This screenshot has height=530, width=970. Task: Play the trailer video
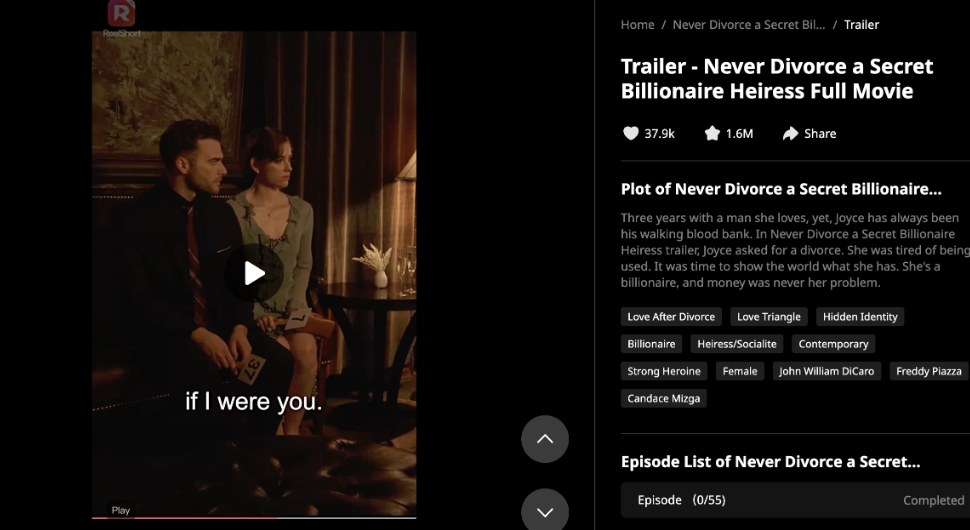click(x=254, y=273)
